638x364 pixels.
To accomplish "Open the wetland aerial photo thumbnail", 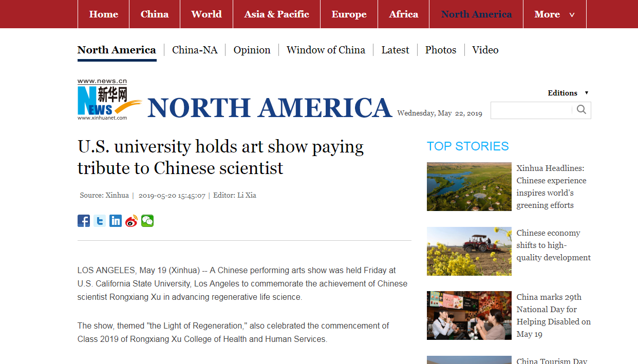I will pos(469,187).
